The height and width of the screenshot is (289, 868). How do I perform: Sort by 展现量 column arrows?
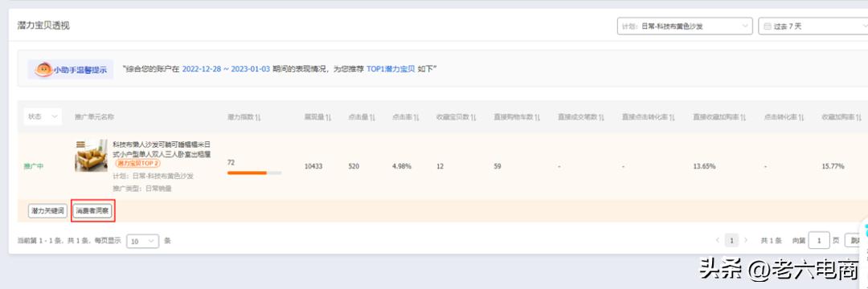click(328, 117)
